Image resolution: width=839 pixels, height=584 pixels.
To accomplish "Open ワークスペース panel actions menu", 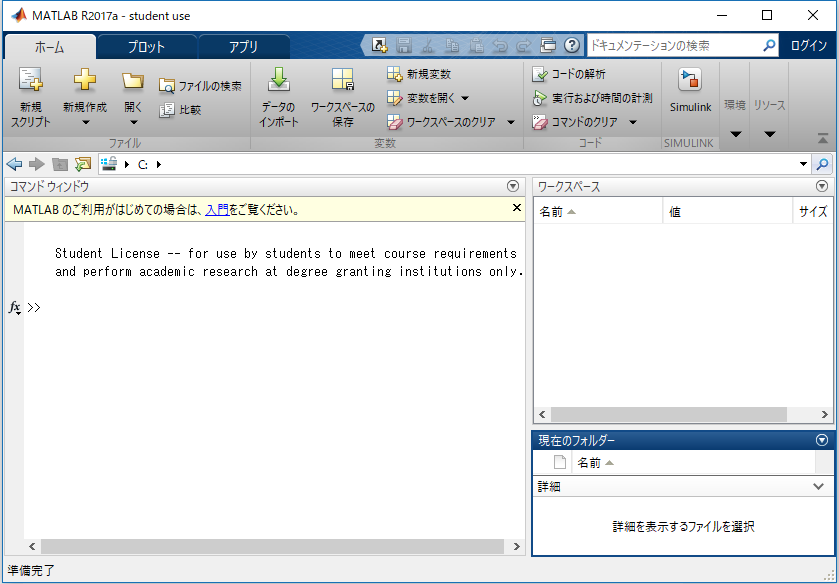I will [x=822, y=186].
